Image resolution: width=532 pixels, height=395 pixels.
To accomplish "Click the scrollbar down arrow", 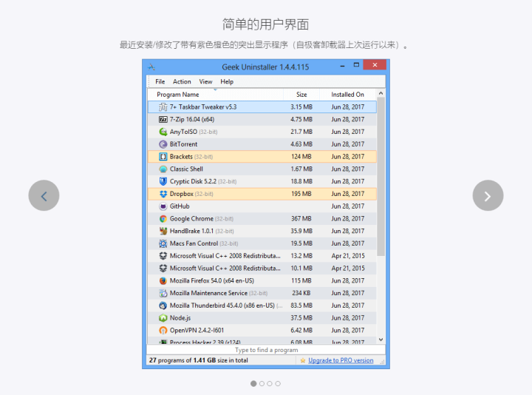I will [x=381, y=340].
